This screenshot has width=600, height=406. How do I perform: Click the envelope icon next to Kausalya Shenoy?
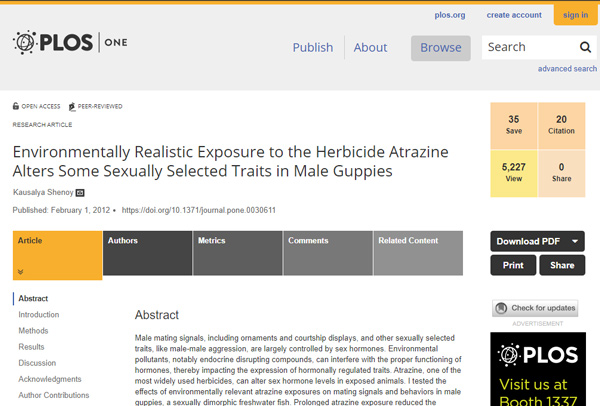[x=80, y=191]
